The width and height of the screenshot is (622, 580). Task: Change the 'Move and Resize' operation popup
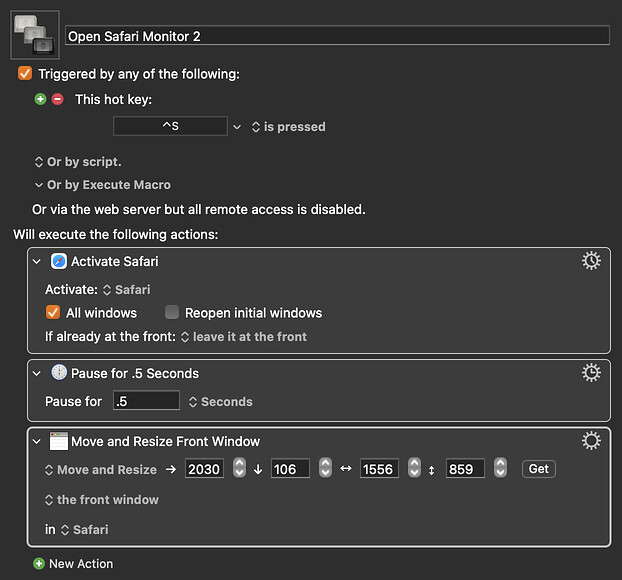[x=101, y=470]
